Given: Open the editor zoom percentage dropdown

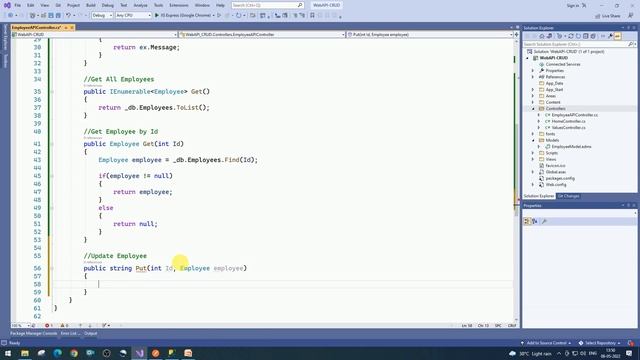Looking at the screenshot, I should [x=20, y=325].
